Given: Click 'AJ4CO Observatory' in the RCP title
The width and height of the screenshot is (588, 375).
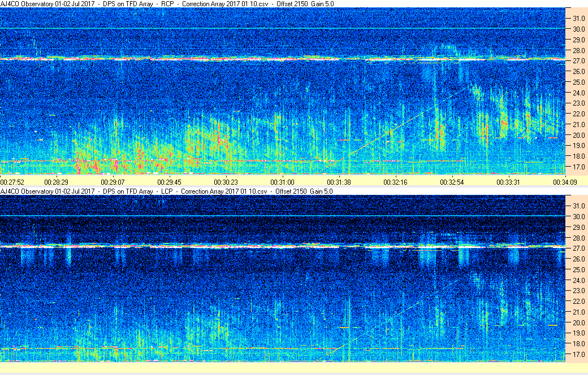Looking at the screenshot, I should (x=27, y=4).
